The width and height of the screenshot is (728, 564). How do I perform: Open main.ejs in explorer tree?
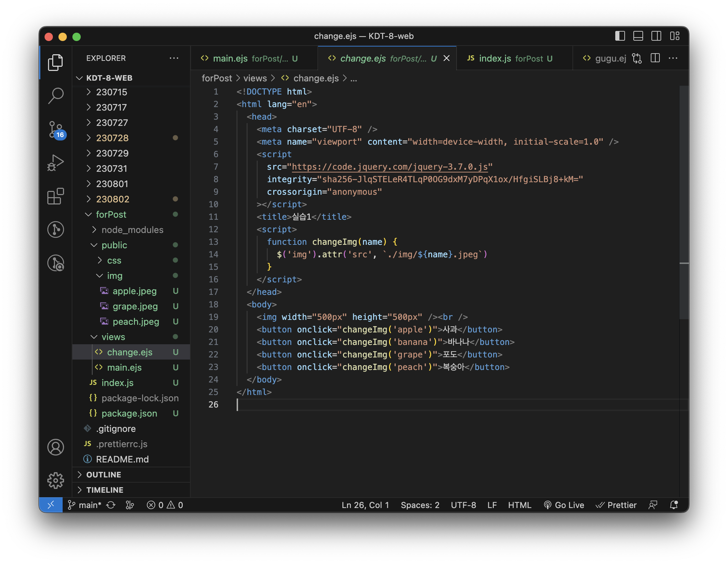coord(131,368)
